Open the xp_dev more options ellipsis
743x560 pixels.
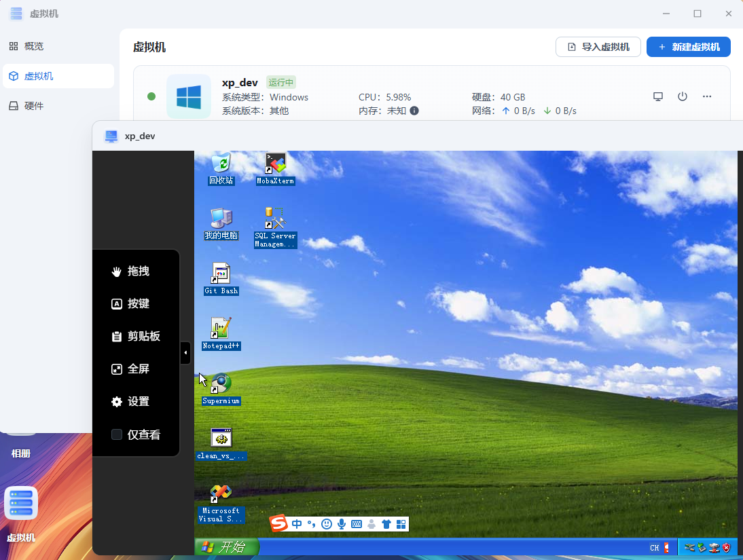(707, 96)
